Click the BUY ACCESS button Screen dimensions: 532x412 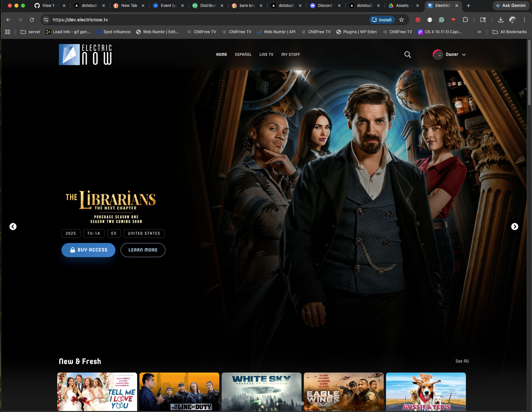(x=88, y=250)
